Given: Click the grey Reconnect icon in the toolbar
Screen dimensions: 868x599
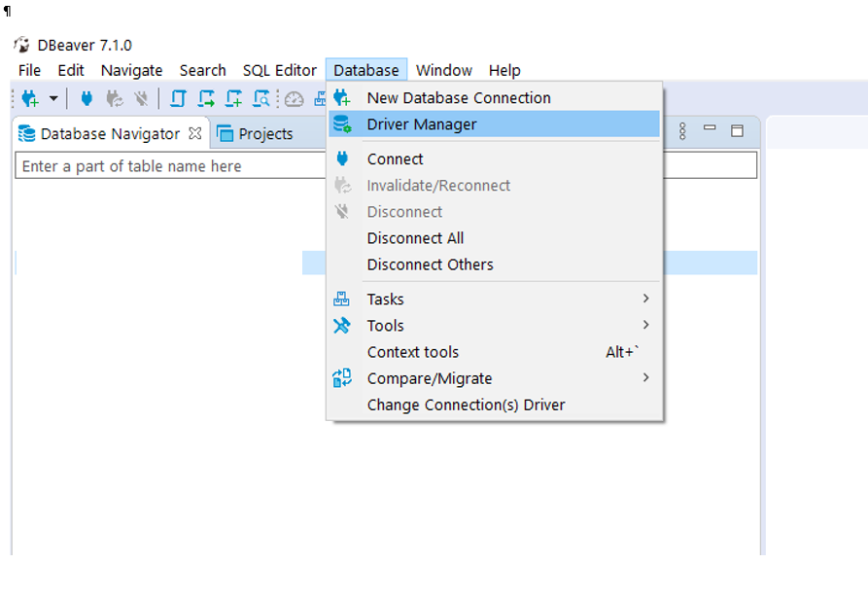Looking at the screenshot, I should (x=115, y=98).
